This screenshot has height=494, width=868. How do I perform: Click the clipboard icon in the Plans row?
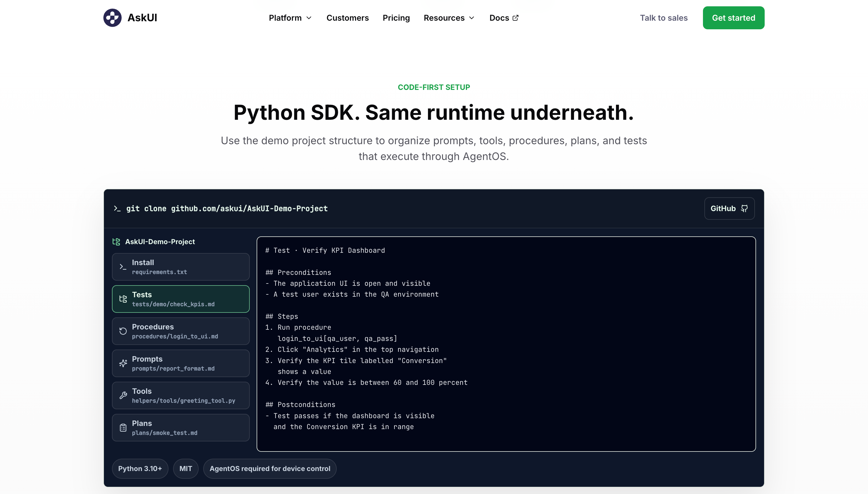coord(123,427)
